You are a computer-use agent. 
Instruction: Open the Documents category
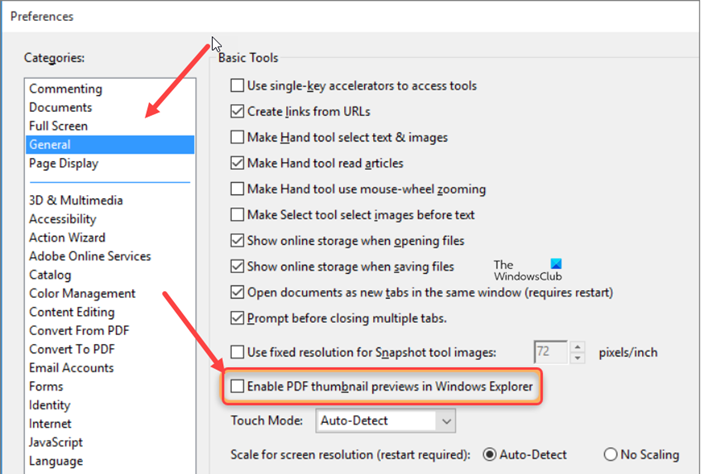tap(60, 107)
